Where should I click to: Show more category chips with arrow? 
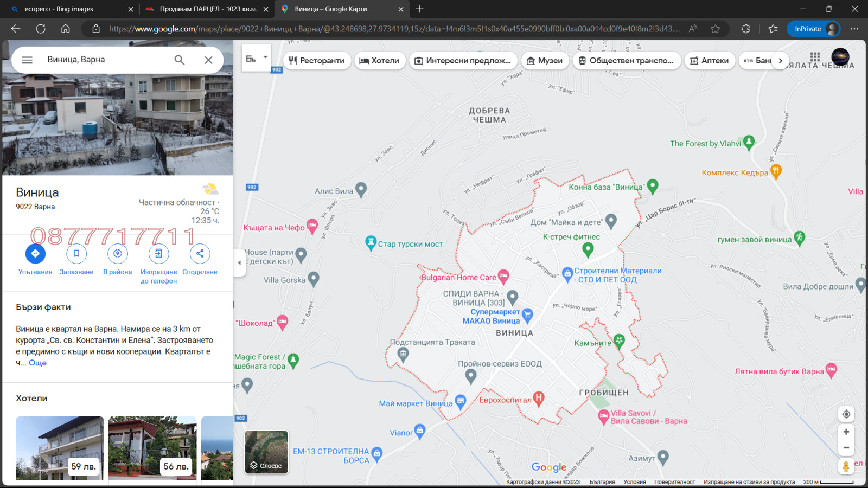coord(781,61)
